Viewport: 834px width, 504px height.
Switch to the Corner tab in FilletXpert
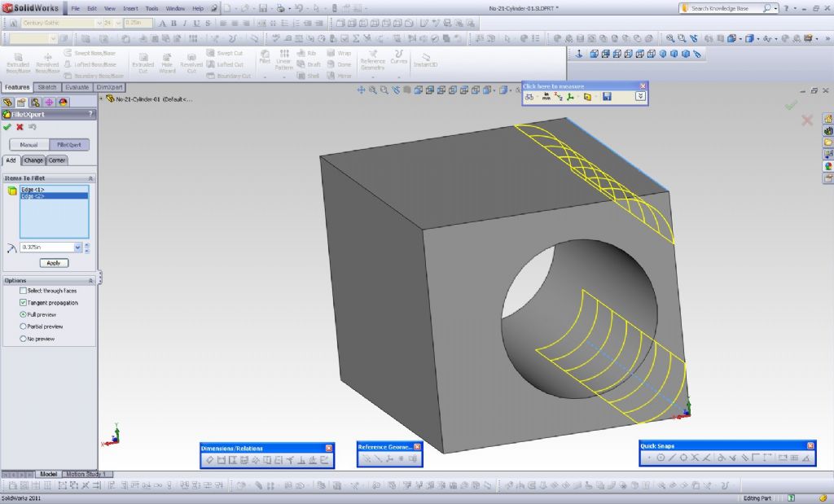click(57, 160)
